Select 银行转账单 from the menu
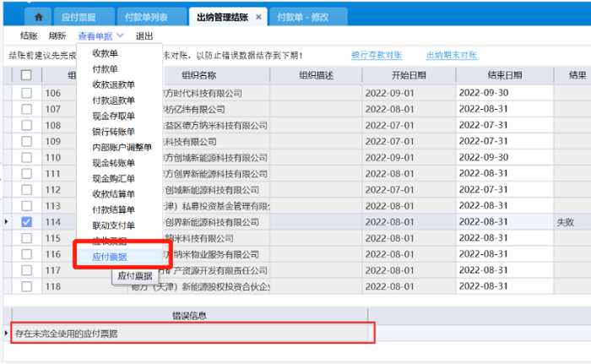The height and width of the screenshot is (364, 591). (x=113, y=132)
